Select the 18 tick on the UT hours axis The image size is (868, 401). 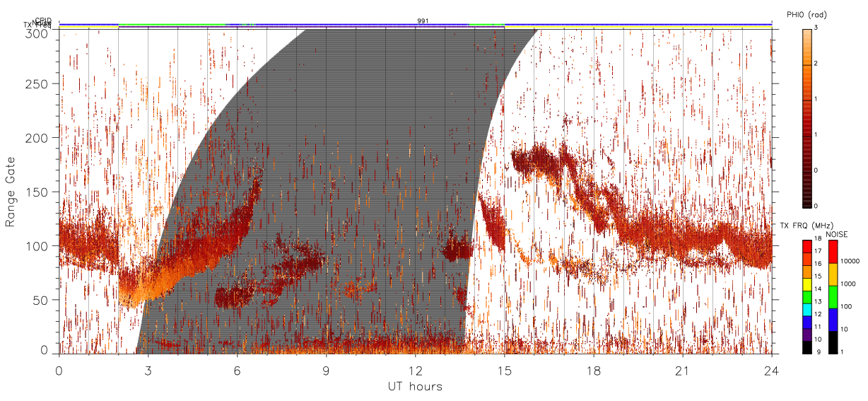pyautogui.click(x=594, y=370)
